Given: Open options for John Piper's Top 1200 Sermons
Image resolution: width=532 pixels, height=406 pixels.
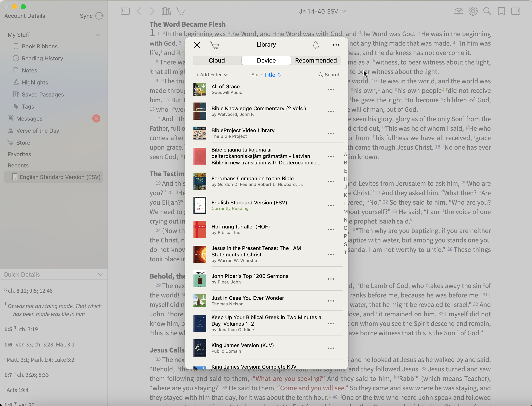Looking at the screenshot, I should click(331, 279).
